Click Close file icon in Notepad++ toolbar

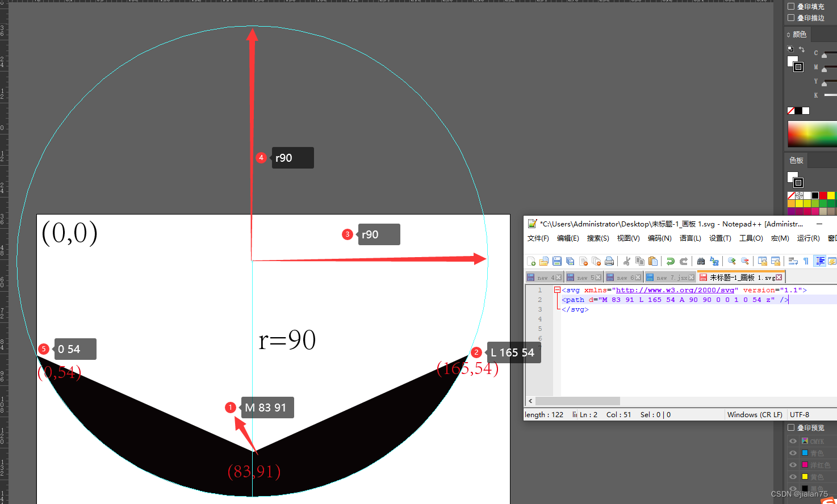(x=583, y=261)
